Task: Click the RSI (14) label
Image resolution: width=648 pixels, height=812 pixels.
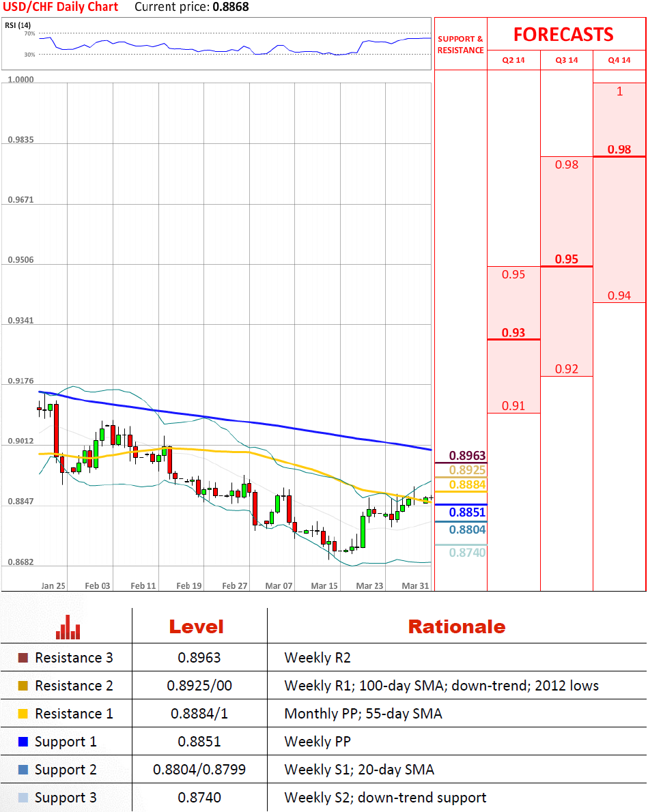Action: 18,25
